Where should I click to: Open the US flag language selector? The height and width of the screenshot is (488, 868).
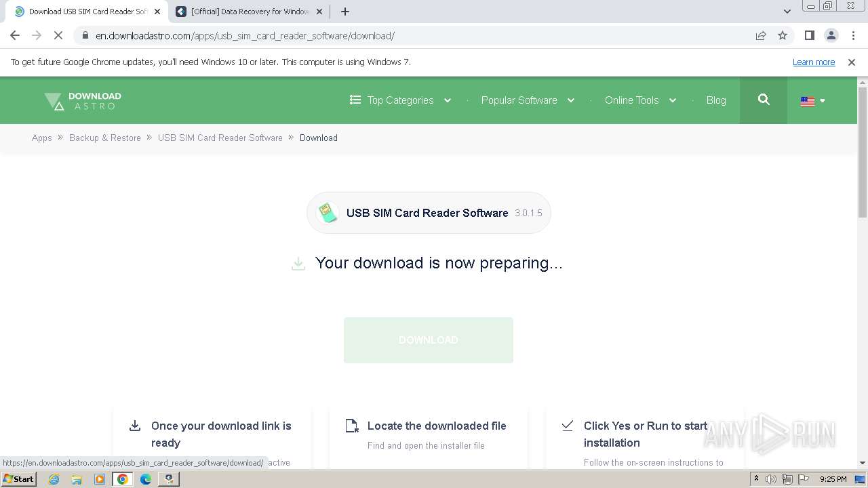tap(812, 101)
